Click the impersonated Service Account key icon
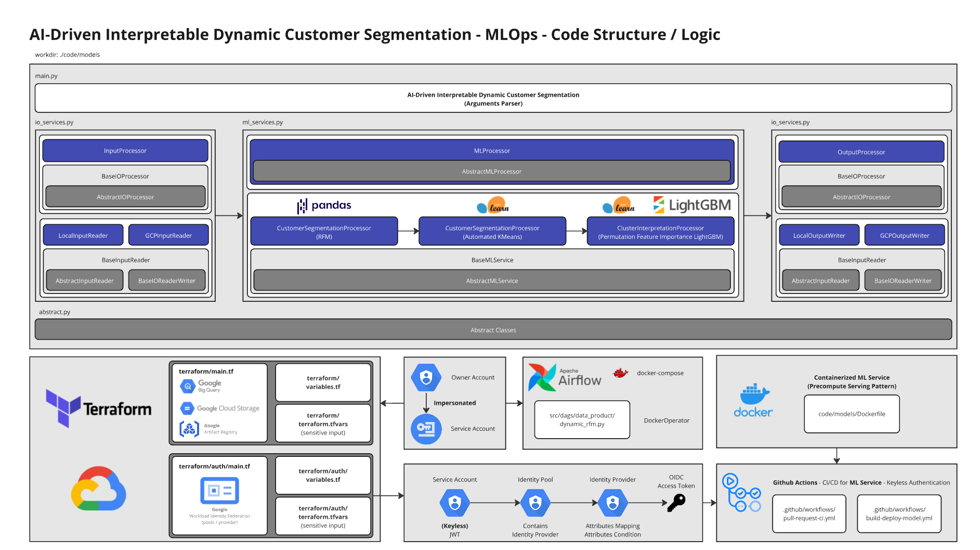This screenshot has width=980, height=550. point(426,429)
